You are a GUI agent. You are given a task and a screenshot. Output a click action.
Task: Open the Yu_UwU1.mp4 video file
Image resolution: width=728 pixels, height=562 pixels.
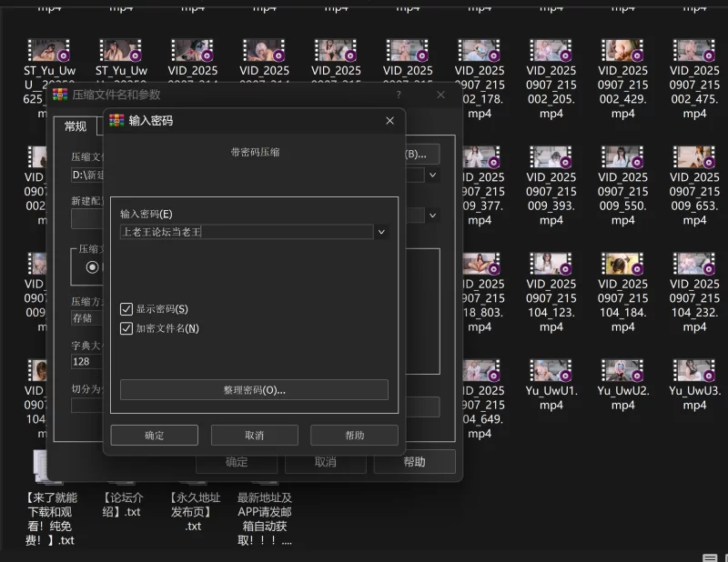(551, 371)
